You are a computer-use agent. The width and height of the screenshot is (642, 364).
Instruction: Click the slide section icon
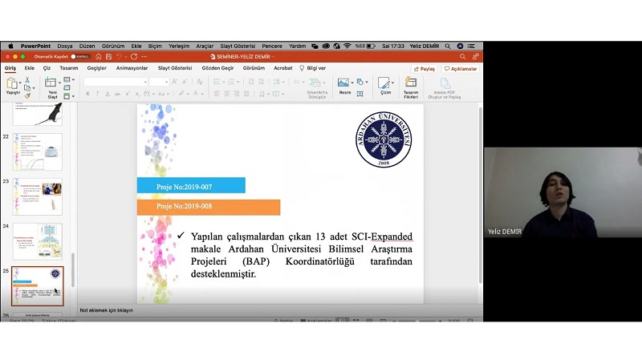67,96
